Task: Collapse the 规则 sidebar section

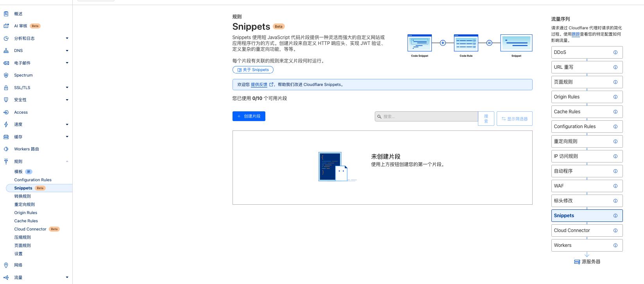Action: click(x=67, y=161)
